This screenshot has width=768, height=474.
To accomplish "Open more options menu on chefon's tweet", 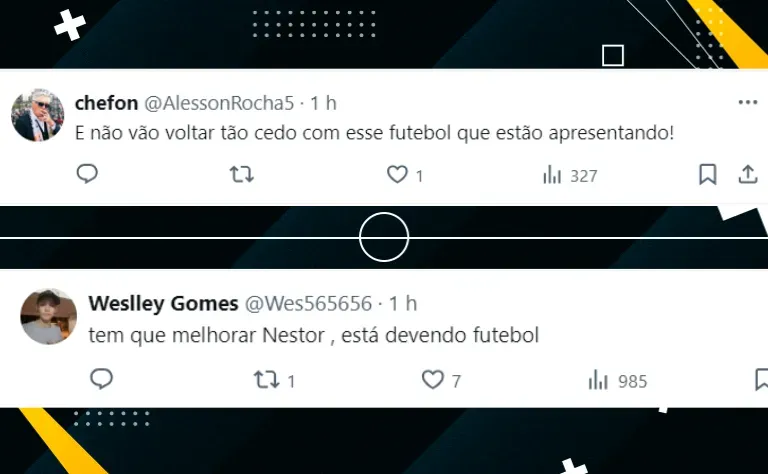I will click(x=747, y=102).
